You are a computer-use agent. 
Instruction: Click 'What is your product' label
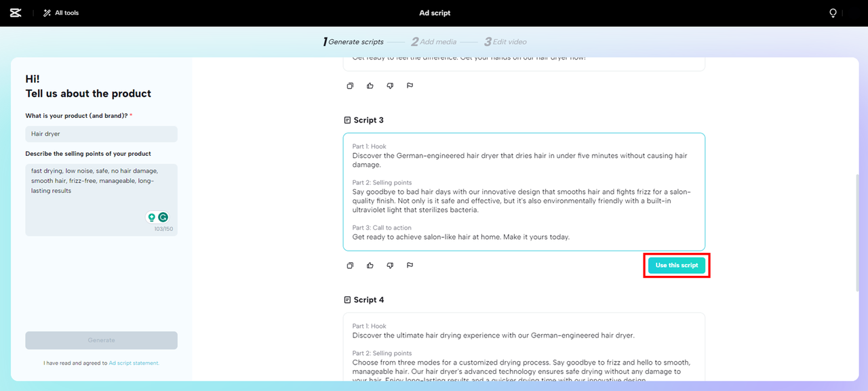click(x=79, y=116)
